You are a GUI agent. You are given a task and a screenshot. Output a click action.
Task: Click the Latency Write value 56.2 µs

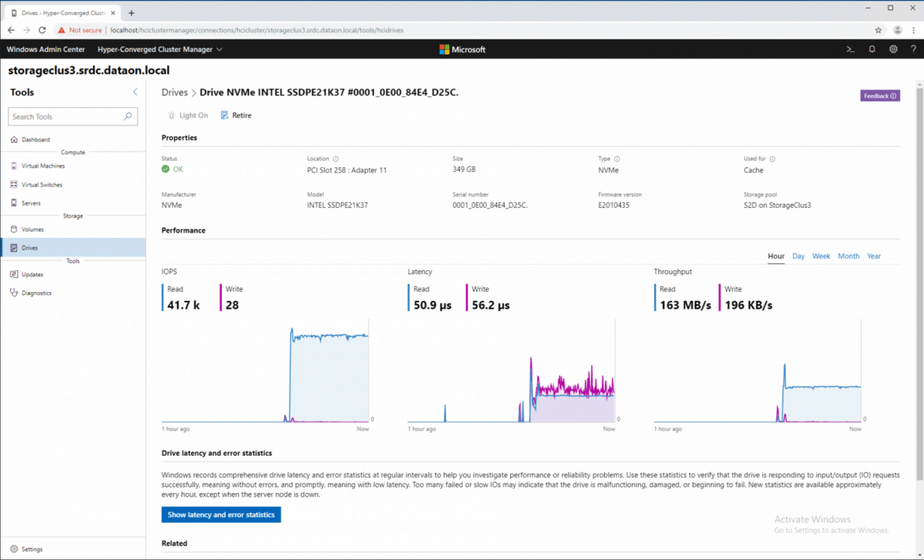(x=491, y=306)
